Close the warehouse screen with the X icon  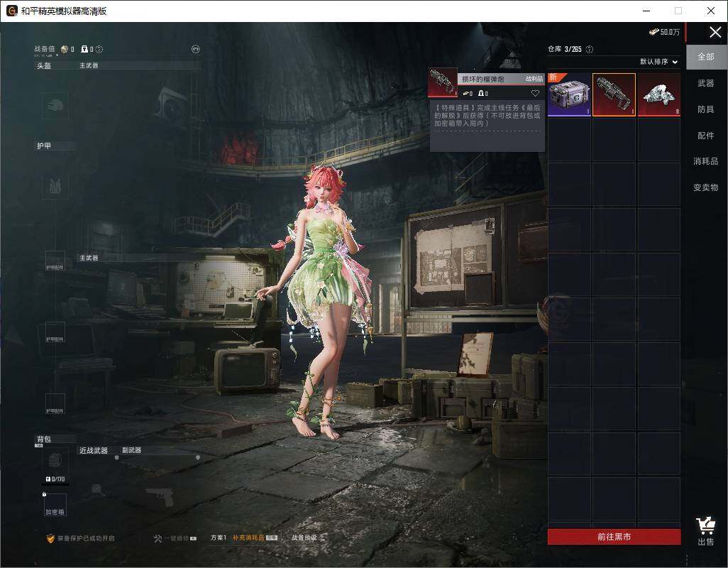(x=715, y=32)
